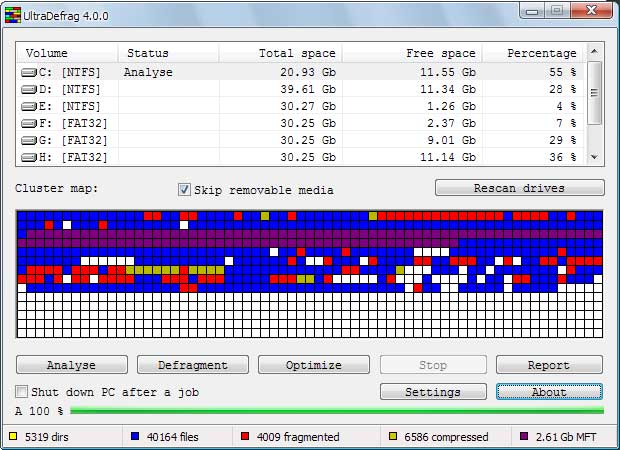This screenshot has width=620, height=450.
Task: Select the G: drive icon
Action: click(28, 141)
